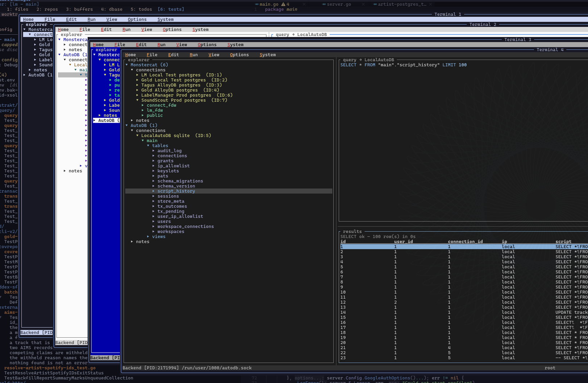Select the tx_outcomes table
Image resolution: width=588 pixels, height=383 pixels.
point(172,207)
